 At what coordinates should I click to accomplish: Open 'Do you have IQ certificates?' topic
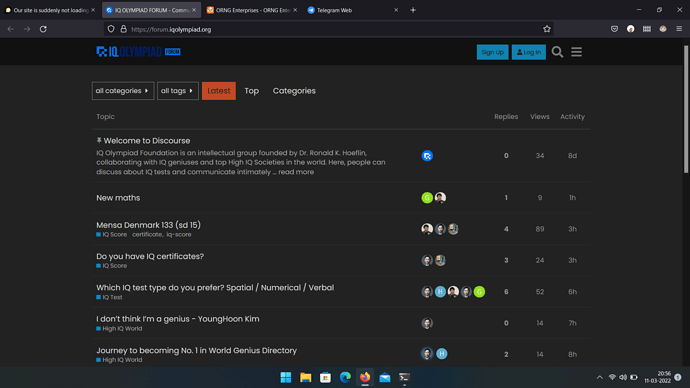click(x=150, y=256)
